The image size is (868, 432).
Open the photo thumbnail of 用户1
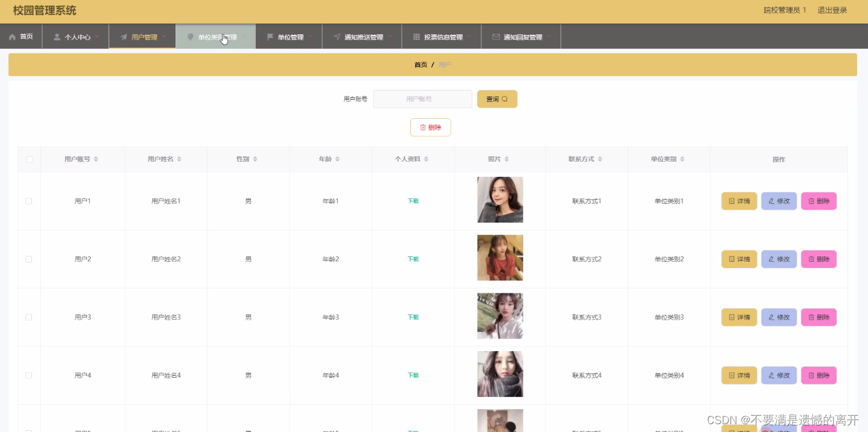[x=500, y=200]
